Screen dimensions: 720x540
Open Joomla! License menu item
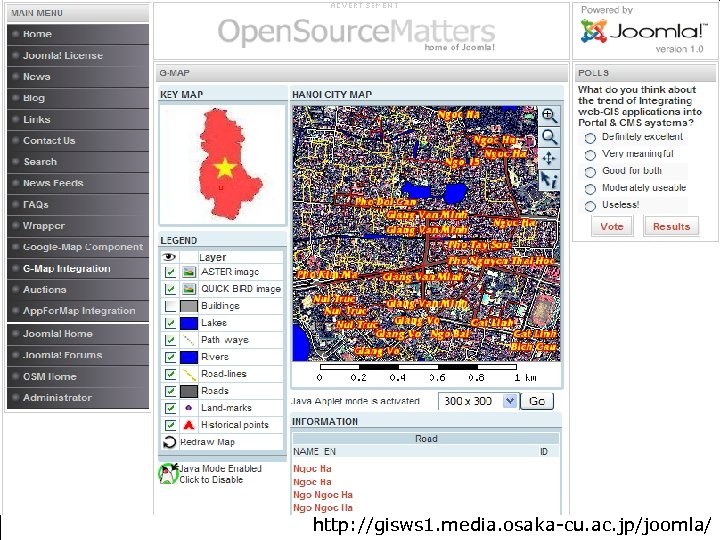coord(78,56)
